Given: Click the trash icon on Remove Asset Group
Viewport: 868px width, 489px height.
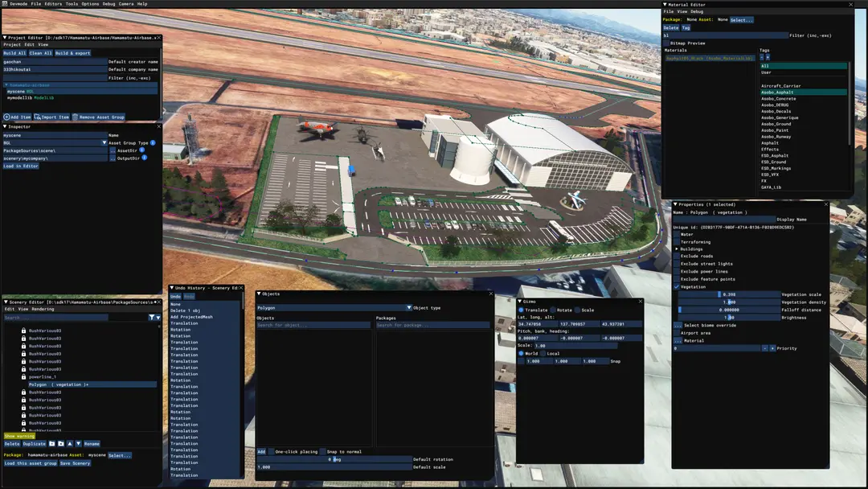Looking at the screenshot, I should (75, 117).
